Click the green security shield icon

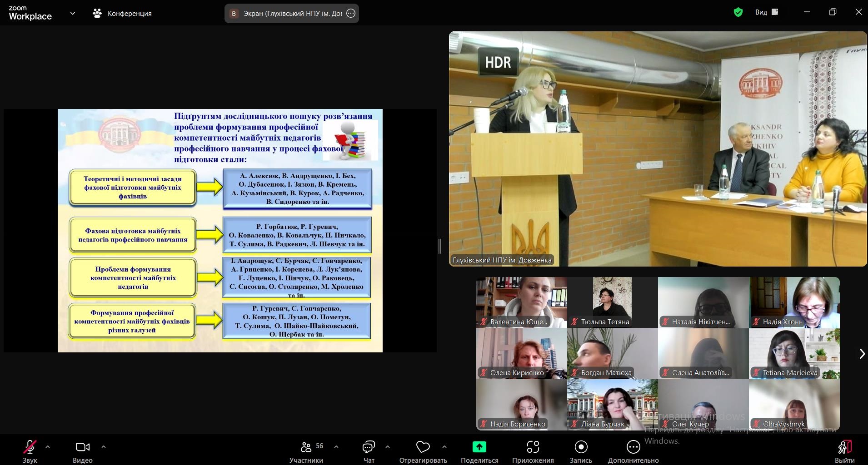[738, 13]
